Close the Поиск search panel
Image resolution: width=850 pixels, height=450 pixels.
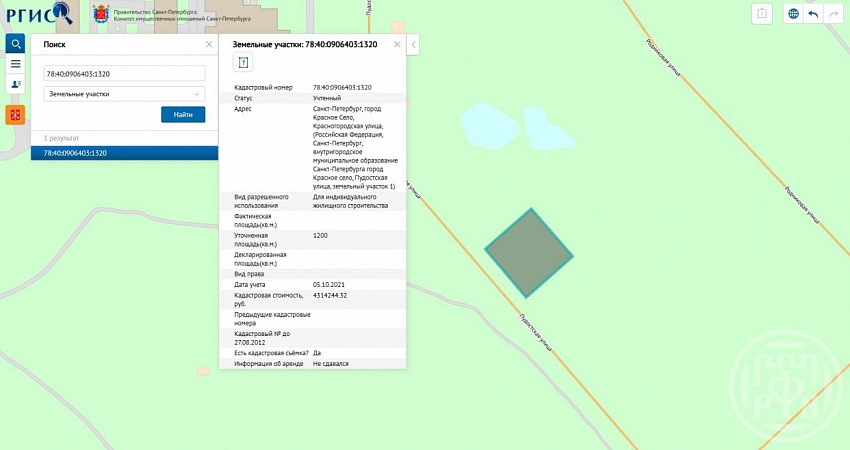209,44
